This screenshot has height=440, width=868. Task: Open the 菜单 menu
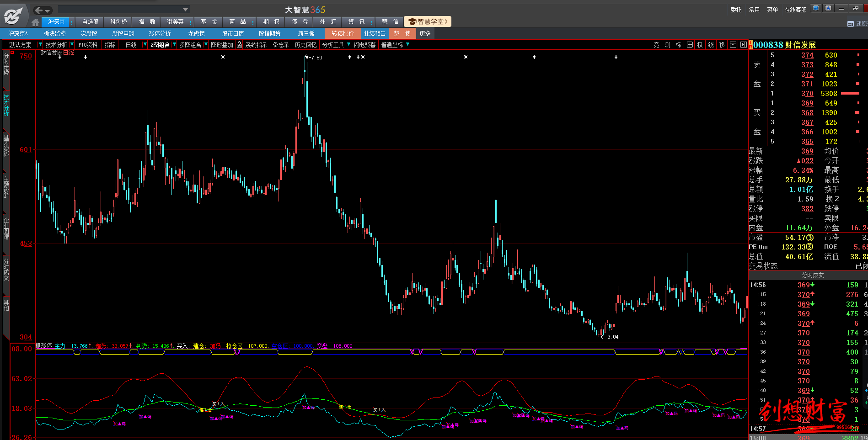click(x=772, y=10)
